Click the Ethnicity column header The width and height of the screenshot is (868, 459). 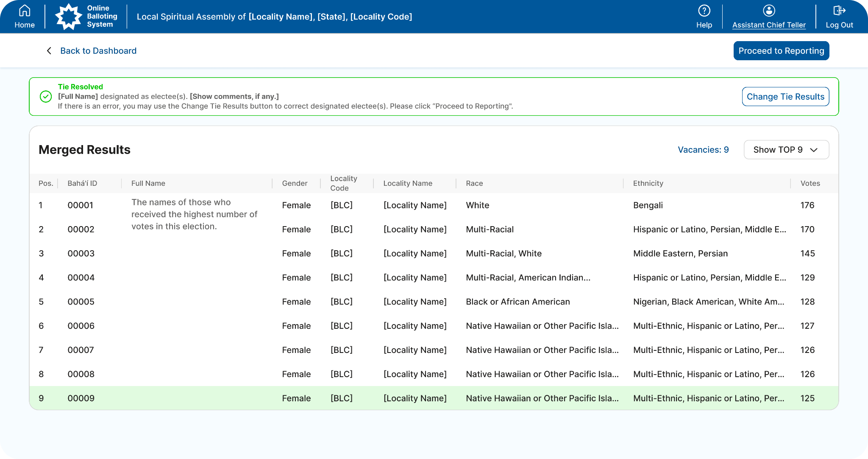[x=648, y=183]
